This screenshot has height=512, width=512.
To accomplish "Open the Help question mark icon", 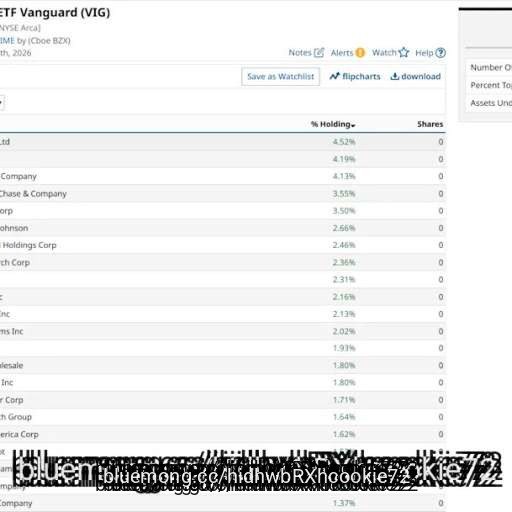I will coord(441,53).
